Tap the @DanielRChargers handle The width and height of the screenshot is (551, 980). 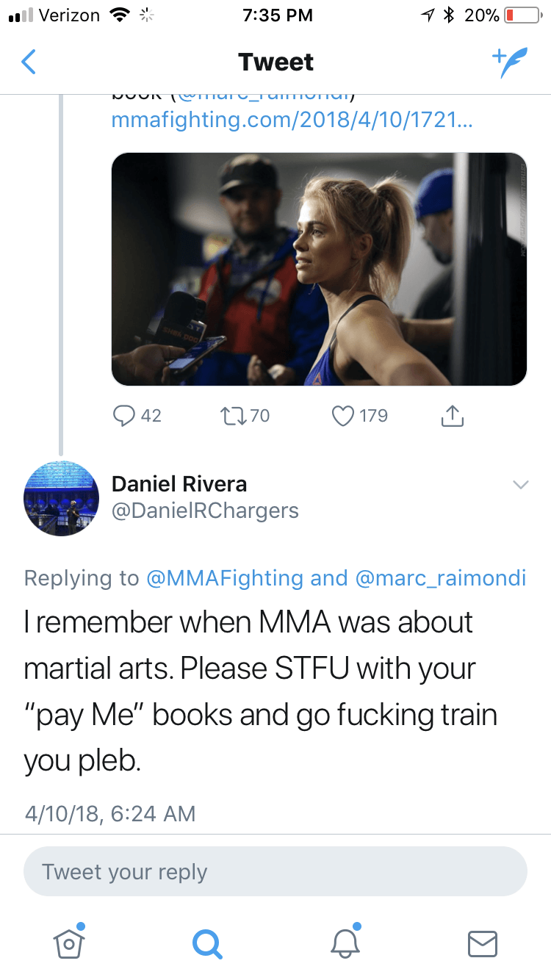pos(205,511)
